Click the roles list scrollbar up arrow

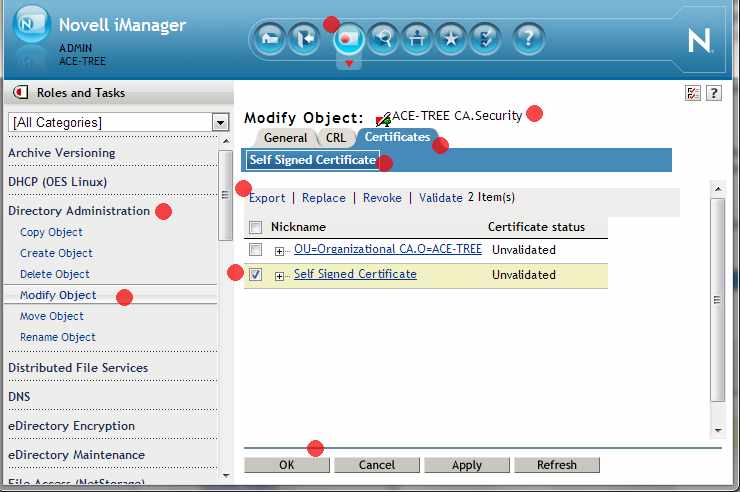coord(226,141)
